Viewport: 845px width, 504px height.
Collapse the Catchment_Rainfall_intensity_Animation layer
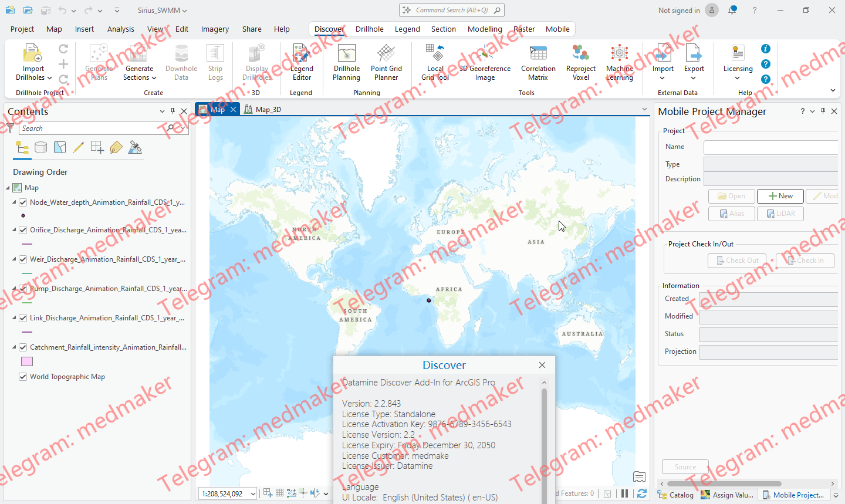pos(14,347)
